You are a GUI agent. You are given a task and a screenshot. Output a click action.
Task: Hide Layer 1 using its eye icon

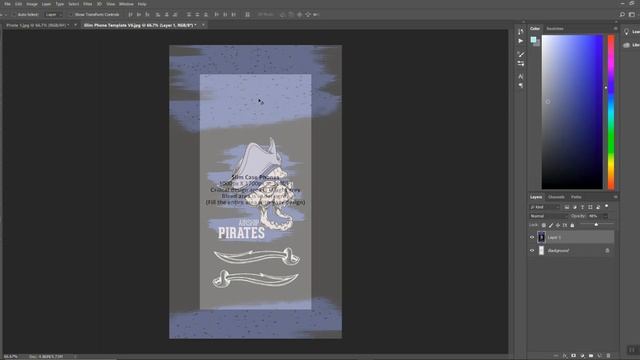532,237
